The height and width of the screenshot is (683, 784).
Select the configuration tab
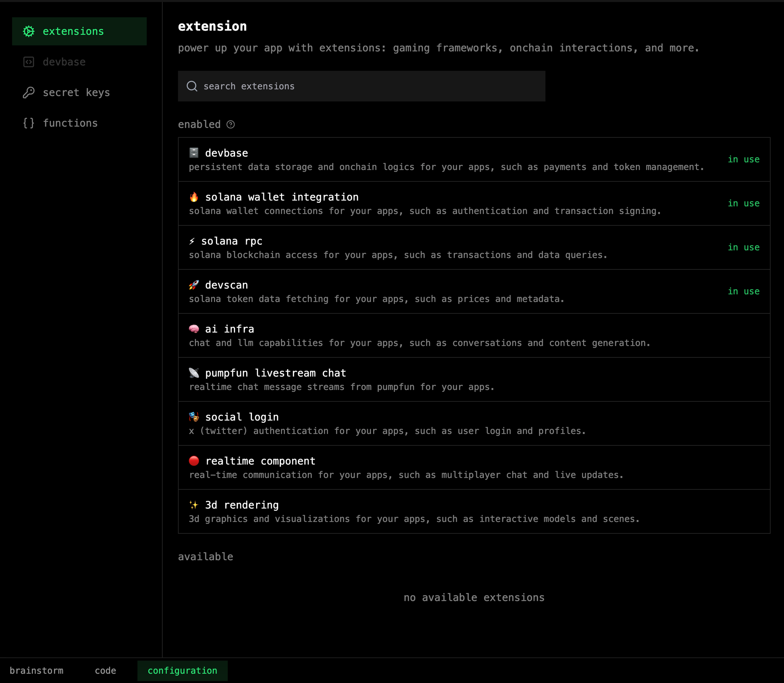coord(182,671)
